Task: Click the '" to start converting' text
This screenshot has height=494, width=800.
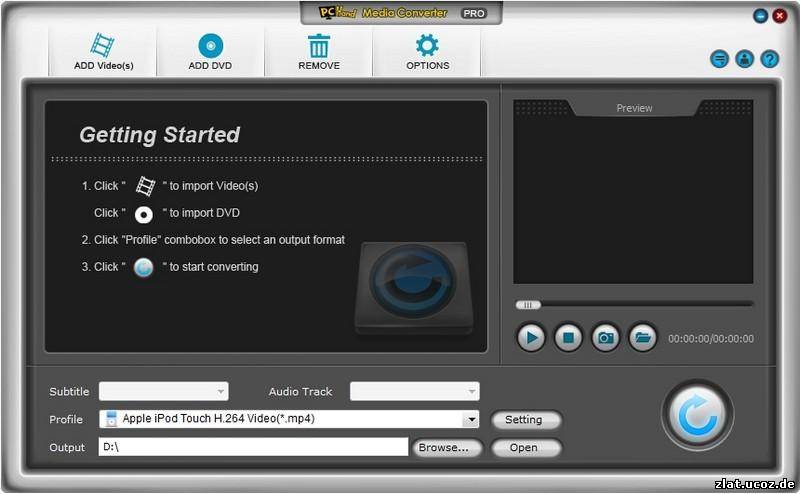Action: click(x=210, y=267)
